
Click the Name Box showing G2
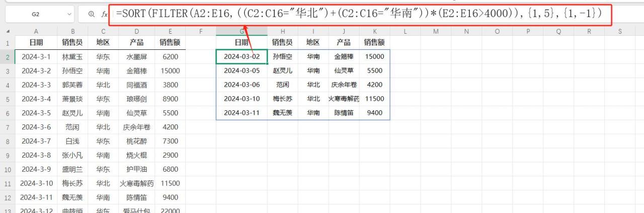35,15
